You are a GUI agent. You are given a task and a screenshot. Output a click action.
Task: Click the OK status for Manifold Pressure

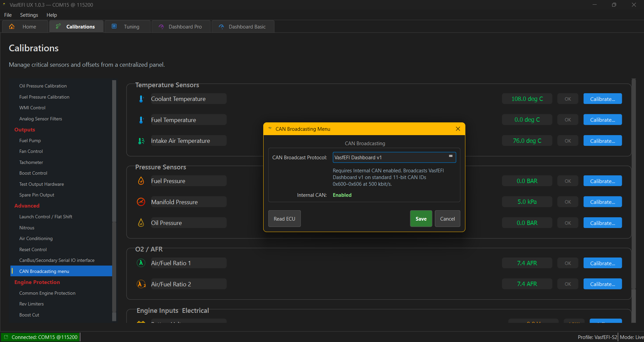(568, 202)
